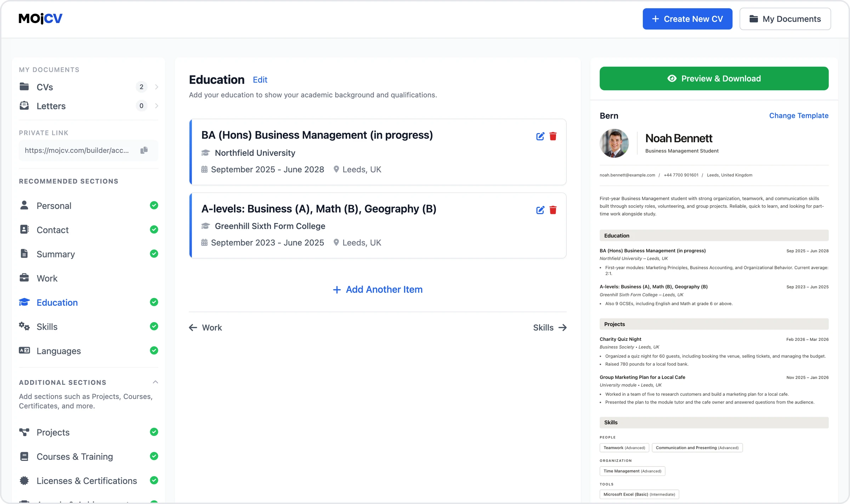This screenshot has height=504, width=850.
Task: Click the Courses & Training book icon
Action: 24,457
